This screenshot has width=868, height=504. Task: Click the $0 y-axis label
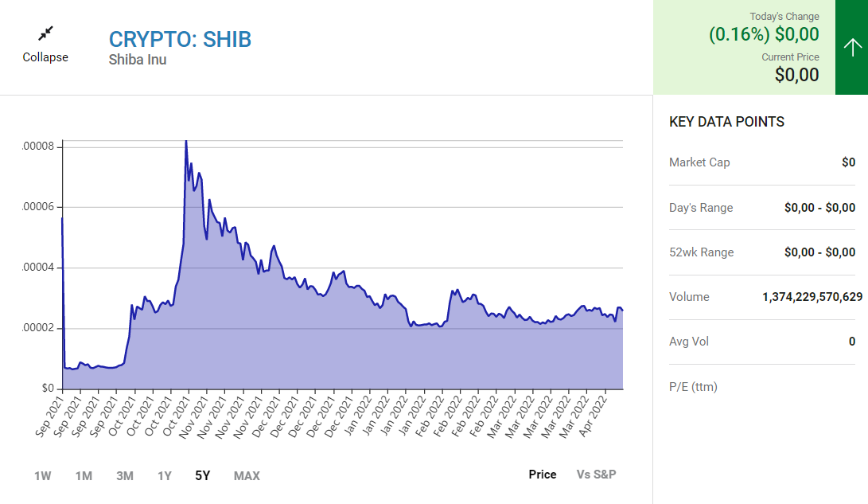49,389
